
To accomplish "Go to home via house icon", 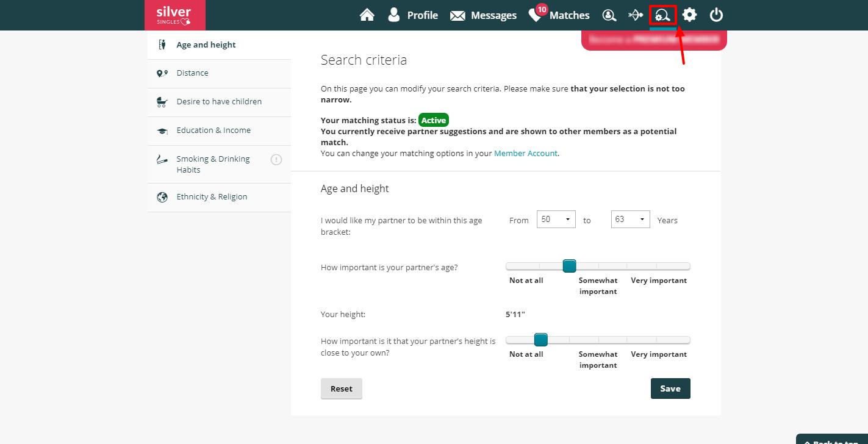I will click(x=367, y=15).
